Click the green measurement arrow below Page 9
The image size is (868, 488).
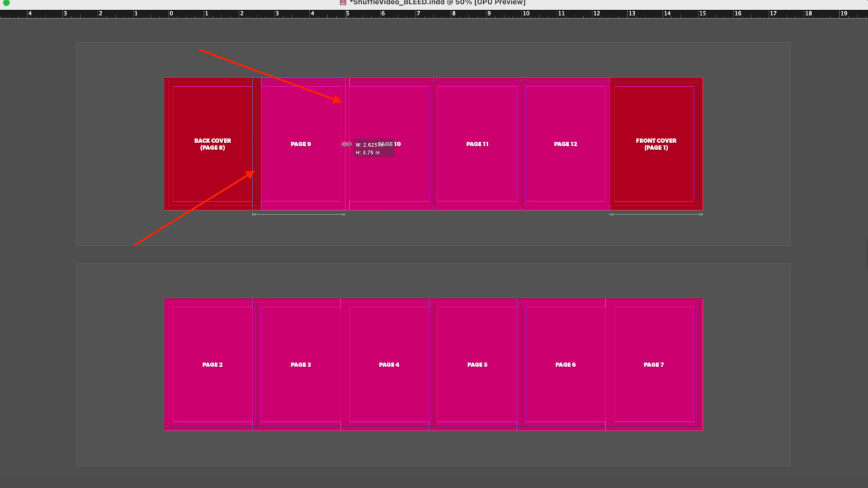pos(298,215)
